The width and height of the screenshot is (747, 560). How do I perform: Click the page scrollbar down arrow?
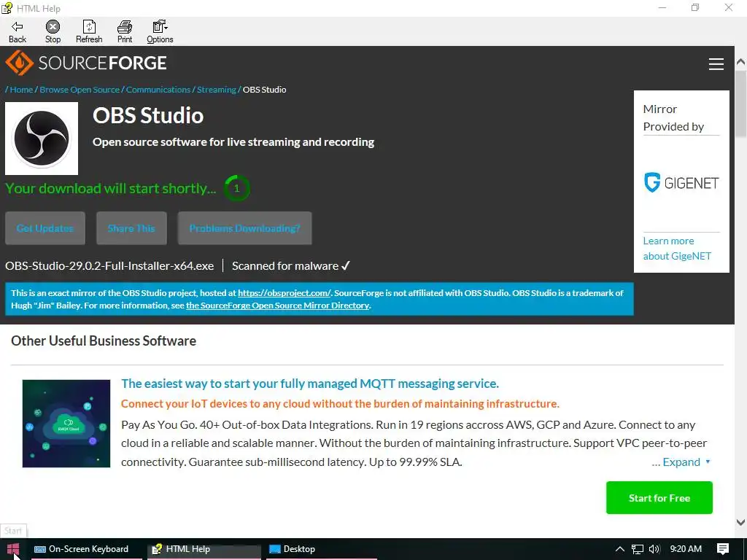741,522
